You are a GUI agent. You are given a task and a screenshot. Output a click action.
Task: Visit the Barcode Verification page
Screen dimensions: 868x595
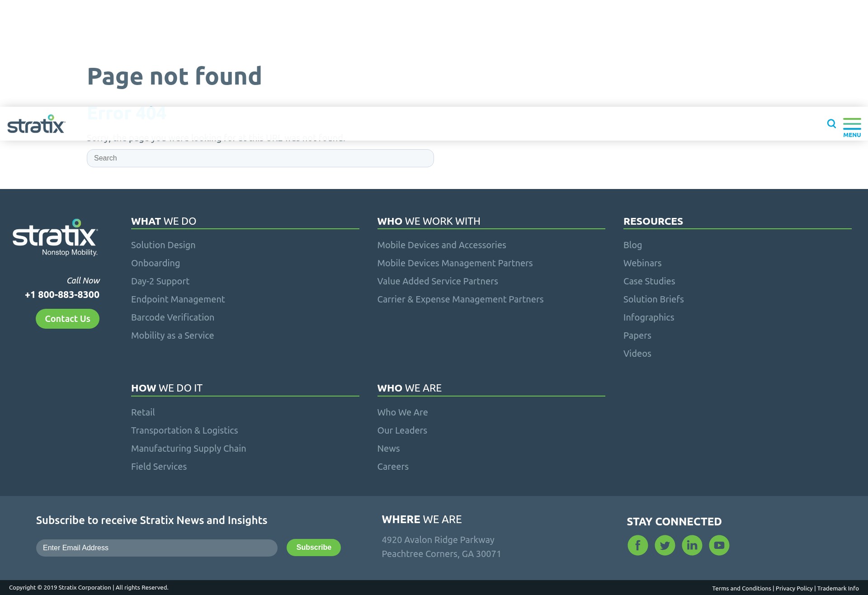point(173,317)
